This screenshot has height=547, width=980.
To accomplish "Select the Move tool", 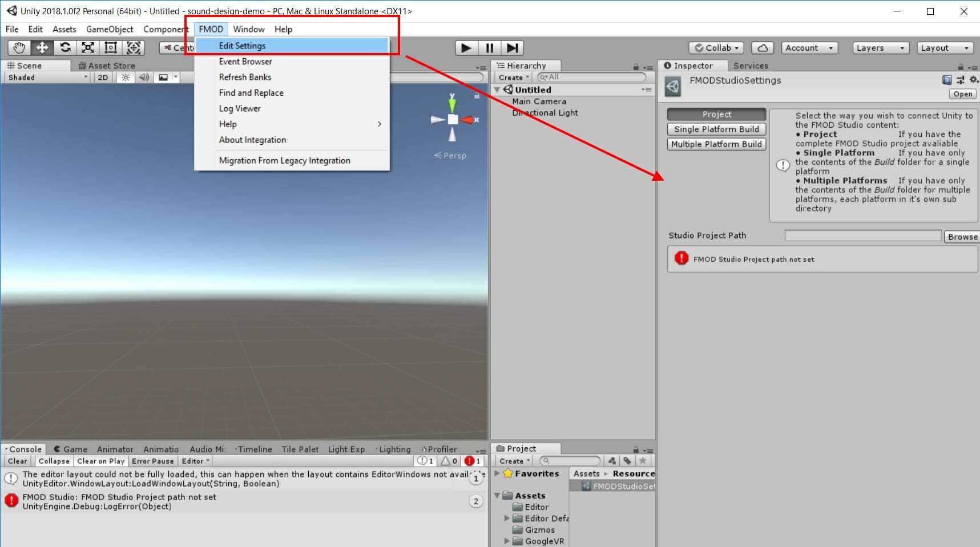I will tap(42, 48).
